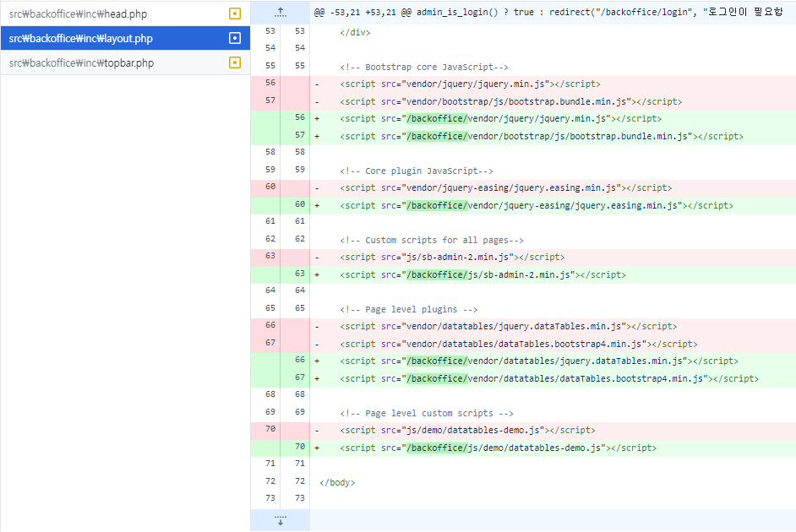This screenshot has width=796, height=532.
Task: Click modified status icon next to head.php
Action: [x=235, y=14]
